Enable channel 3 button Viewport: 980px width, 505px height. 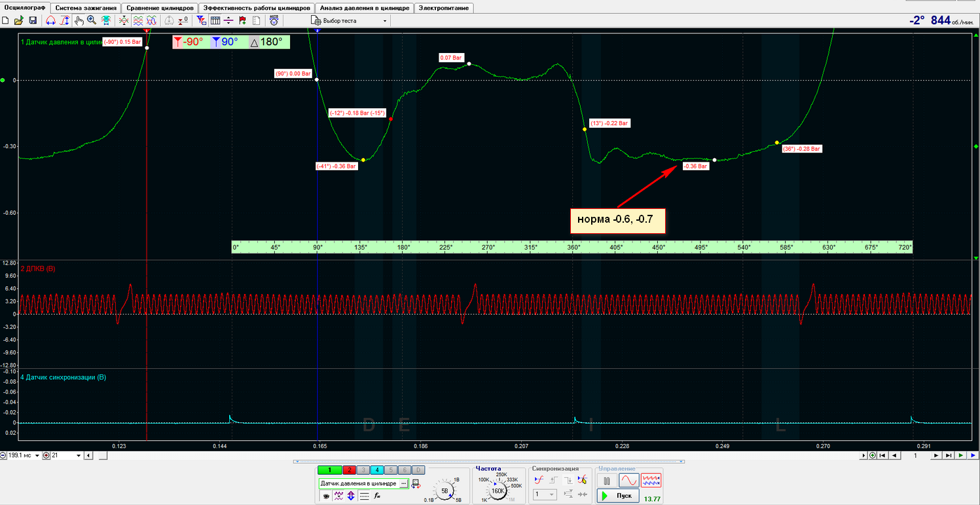363,470
